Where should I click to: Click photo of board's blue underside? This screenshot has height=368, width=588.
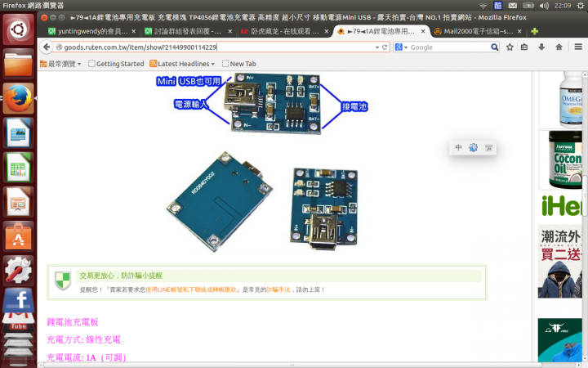[x=220, y=202]
